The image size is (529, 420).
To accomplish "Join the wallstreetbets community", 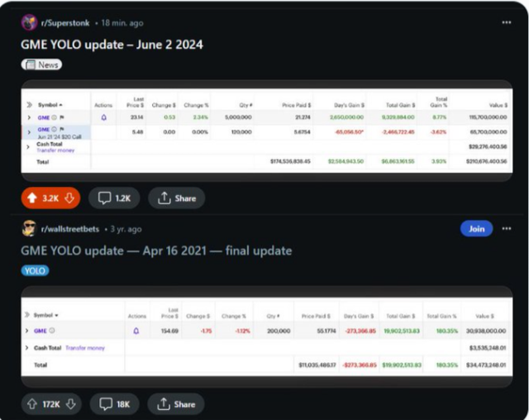I will (476, 229).
